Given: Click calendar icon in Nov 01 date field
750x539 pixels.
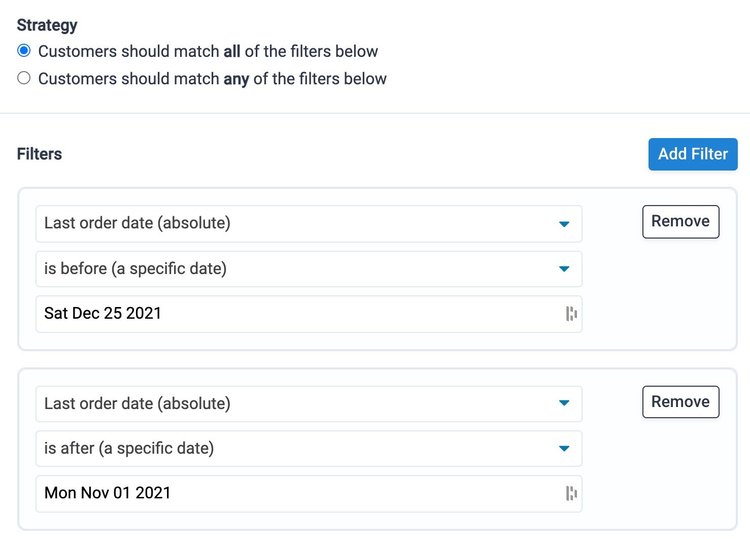Looking at the screenshot, I should [x=571, y=493].
